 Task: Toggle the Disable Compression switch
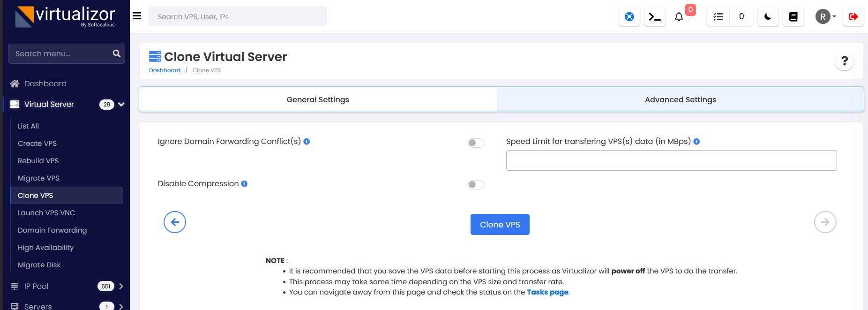tap(476, 185)
